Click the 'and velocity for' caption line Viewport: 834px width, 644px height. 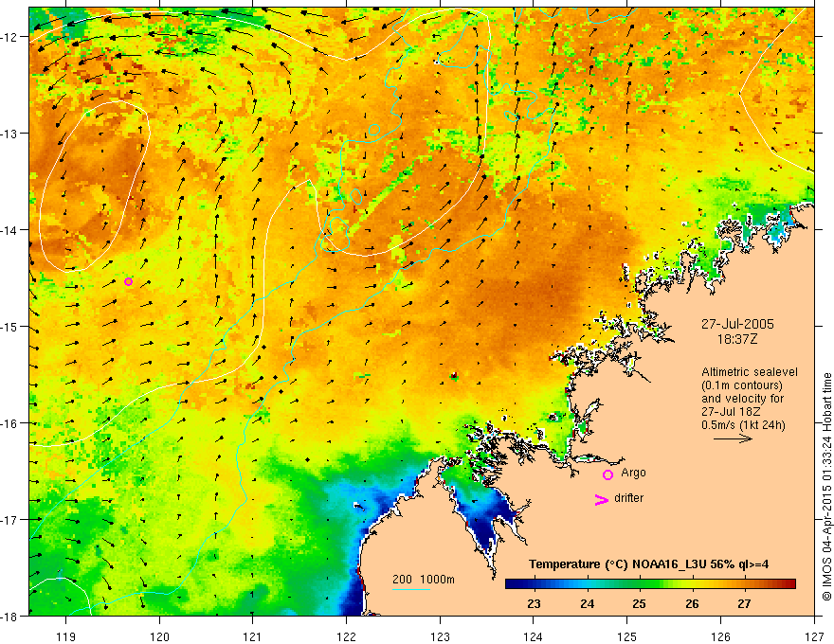point(742,399)
